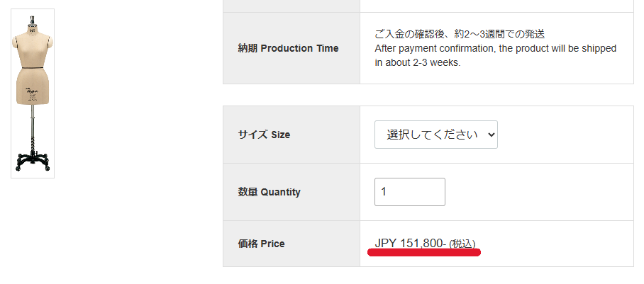Select the 数量 Quantity row label
Viewport: 644px width, 284px height.
click(269, 192)
